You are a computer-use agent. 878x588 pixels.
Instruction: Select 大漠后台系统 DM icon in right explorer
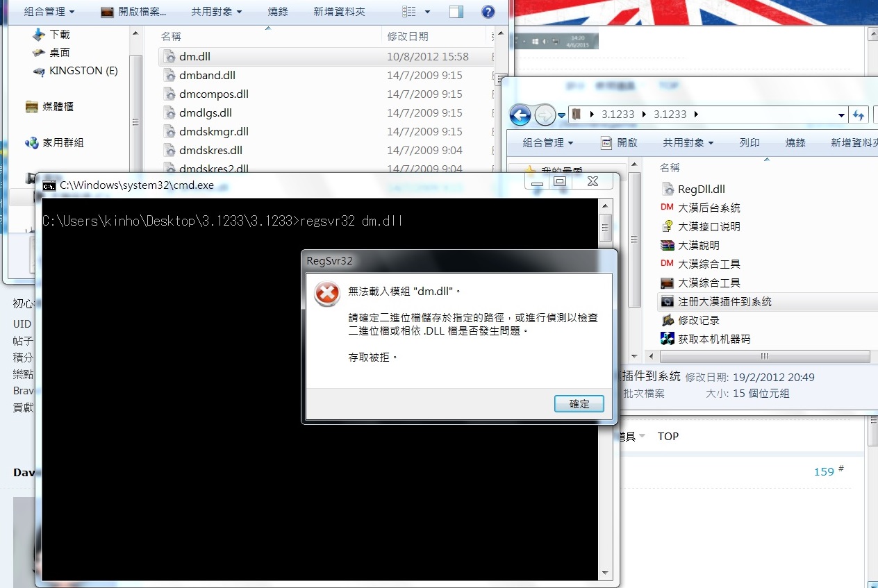click(668, 208)
